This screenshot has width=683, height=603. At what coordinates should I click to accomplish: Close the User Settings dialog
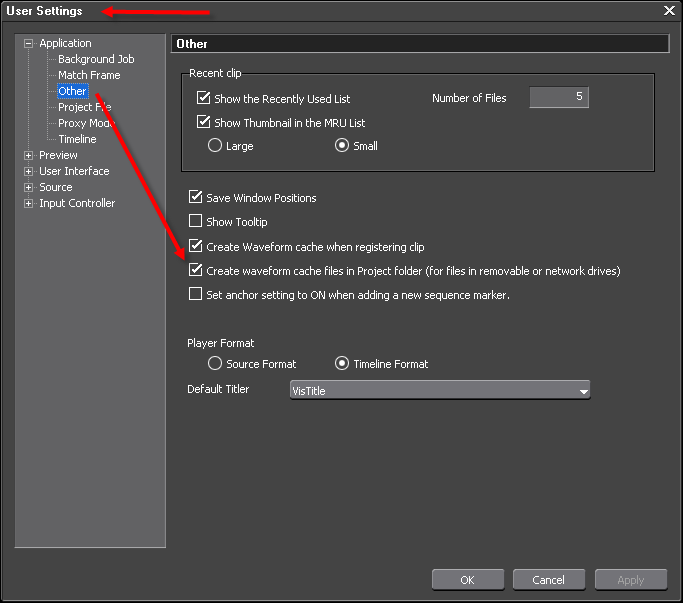(669, 10)
